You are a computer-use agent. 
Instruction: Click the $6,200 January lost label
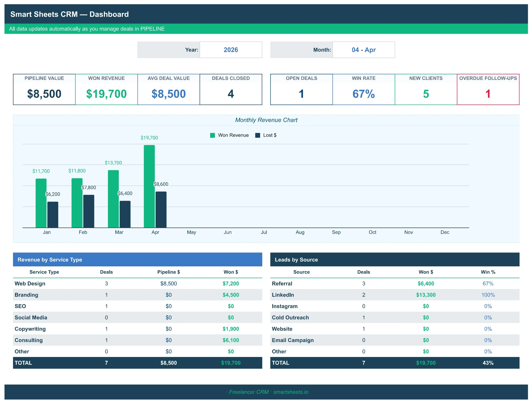53,194
